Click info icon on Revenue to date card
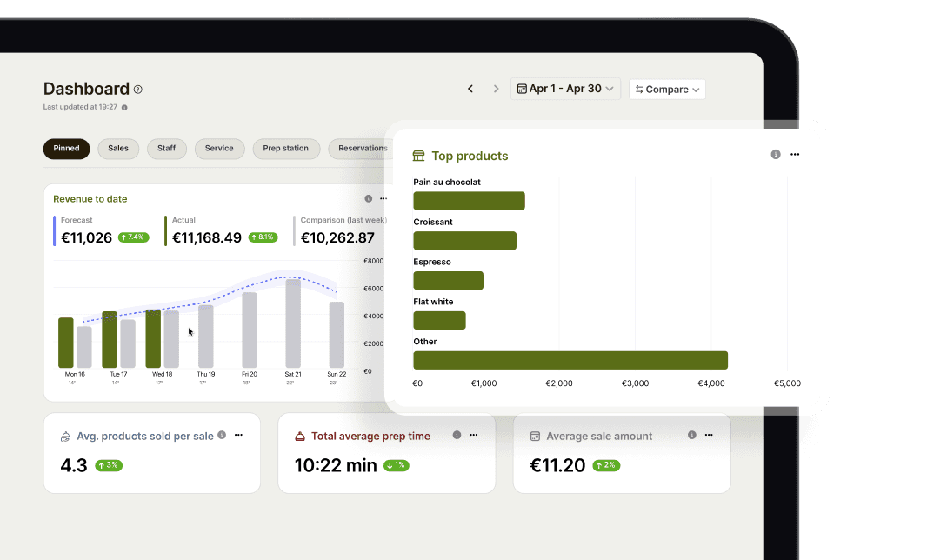 [369, 198]
